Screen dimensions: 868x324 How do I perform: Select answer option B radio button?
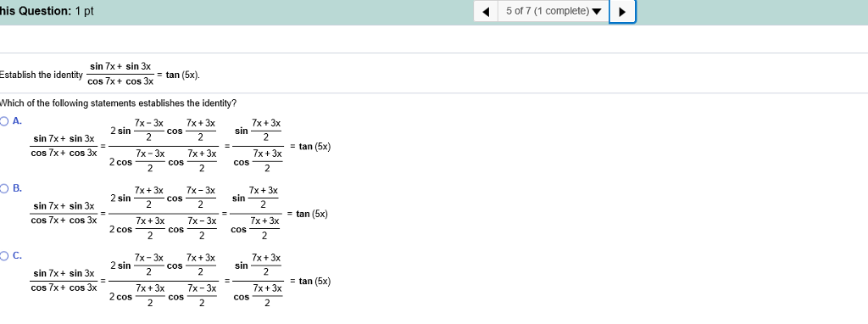[4, 188]
